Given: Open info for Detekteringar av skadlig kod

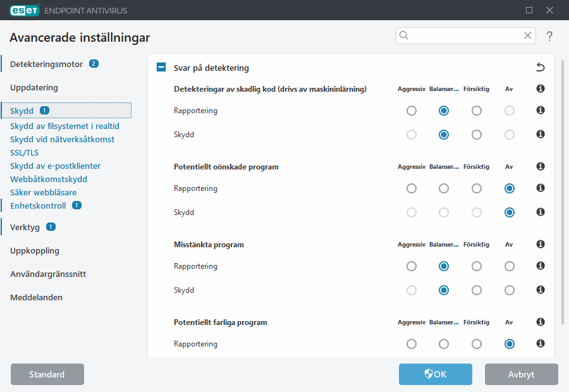Looking at the screenshot, I should pyautogui.click(x=540, y=89).
